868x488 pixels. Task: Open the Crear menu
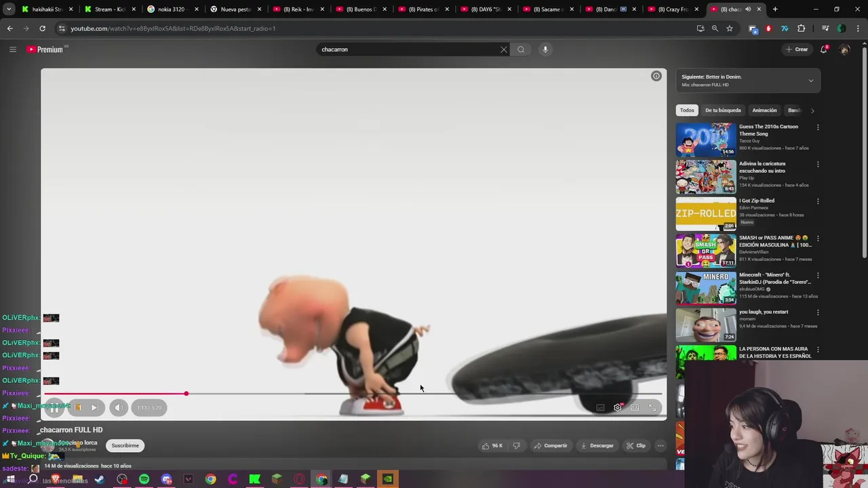tap(797, 49)
